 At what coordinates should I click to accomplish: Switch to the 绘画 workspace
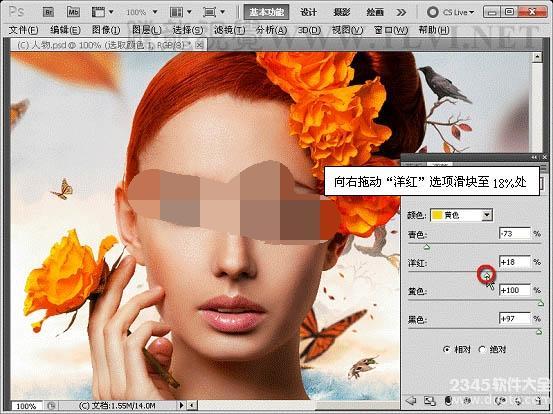[x=375, y=12]
